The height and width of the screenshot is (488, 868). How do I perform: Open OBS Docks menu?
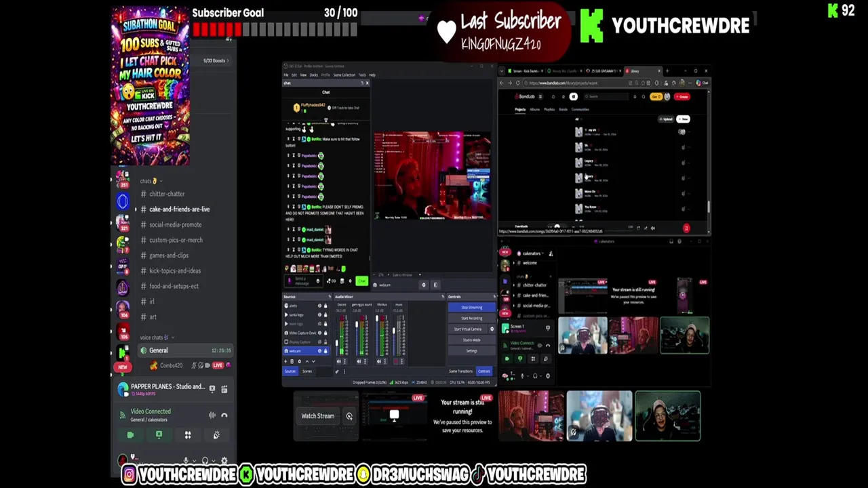click(314, 75)
